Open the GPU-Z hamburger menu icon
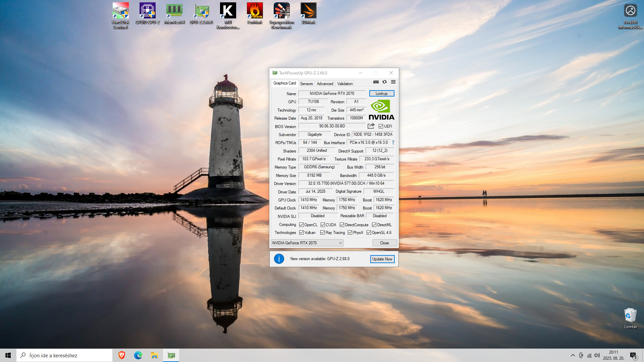Image resolution: width=644 pixels, height=362 pixels. point(393,82)
